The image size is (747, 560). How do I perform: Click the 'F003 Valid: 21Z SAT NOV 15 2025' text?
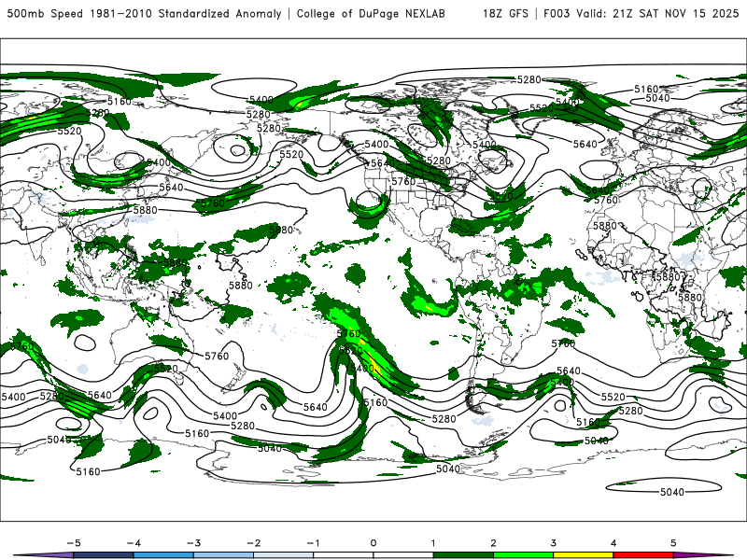click(x=641, y=13)
